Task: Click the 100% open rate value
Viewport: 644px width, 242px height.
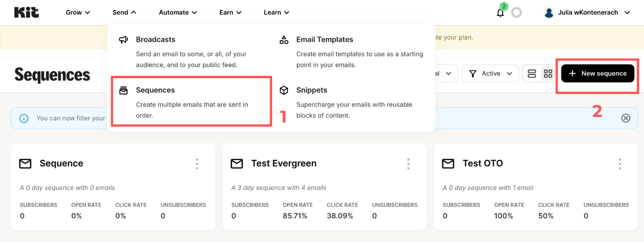Action: click(x=504, y=216)
